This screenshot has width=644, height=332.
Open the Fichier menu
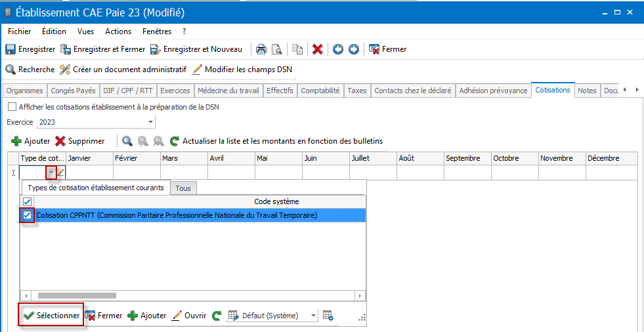tap(19, 31)
